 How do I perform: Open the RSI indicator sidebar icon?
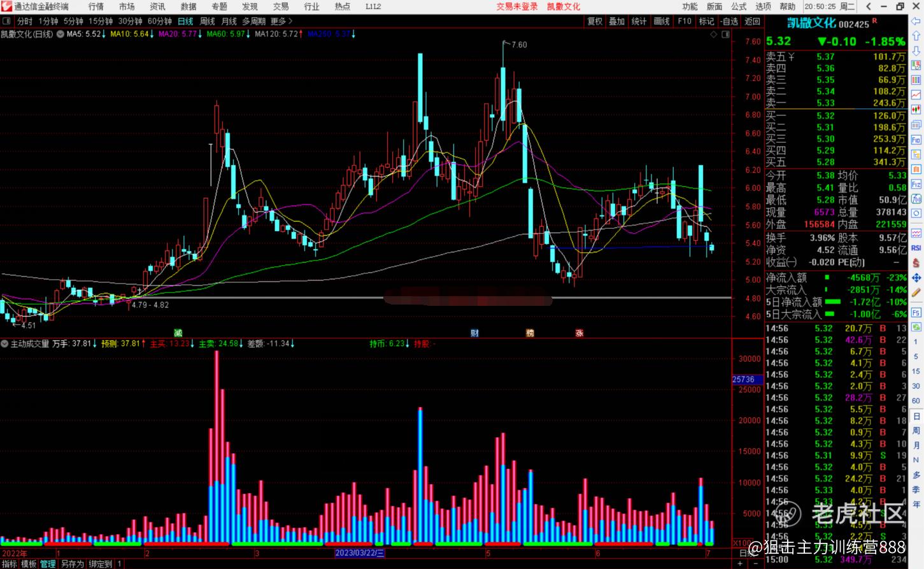click(916, 248)
